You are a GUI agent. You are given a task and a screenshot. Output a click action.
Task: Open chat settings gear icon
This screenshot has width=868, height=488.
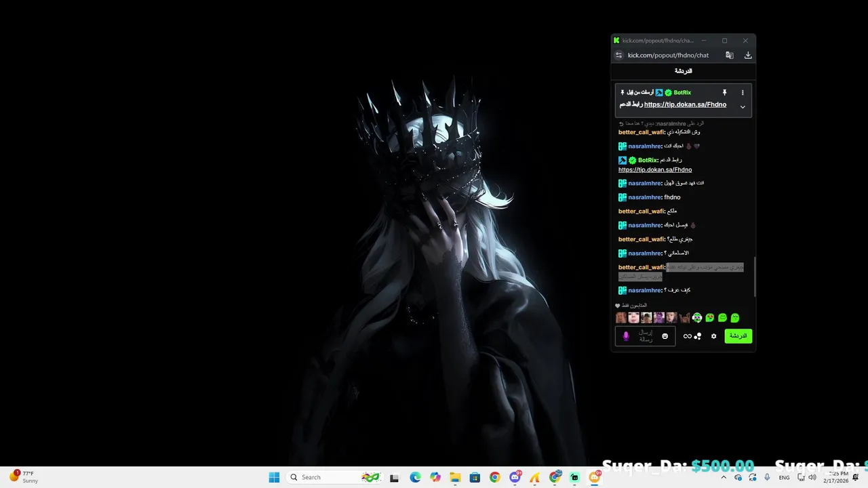(713, 336)
